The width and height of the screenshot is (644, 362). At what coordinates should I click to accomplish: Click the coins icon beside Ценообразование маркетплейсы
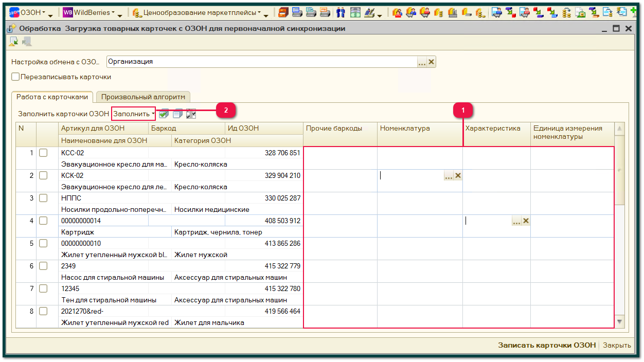[x=136, y=12]
